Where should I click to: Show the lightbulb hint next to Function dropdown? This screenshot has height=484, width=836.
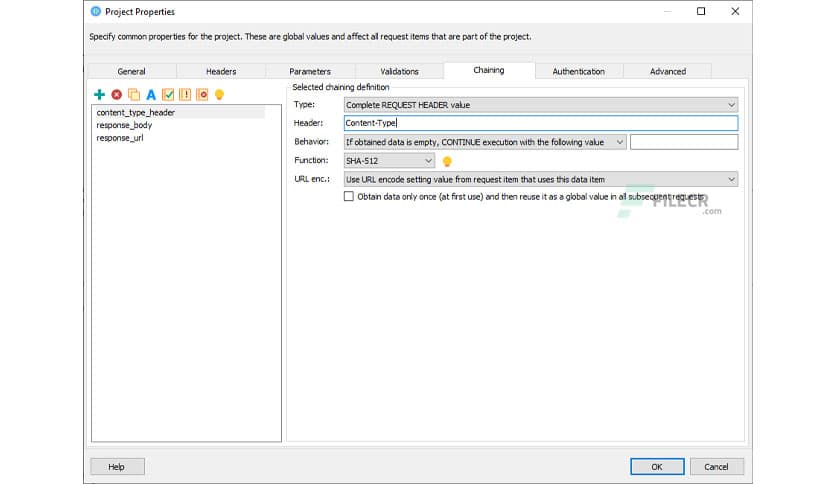(x=447, y=161)
